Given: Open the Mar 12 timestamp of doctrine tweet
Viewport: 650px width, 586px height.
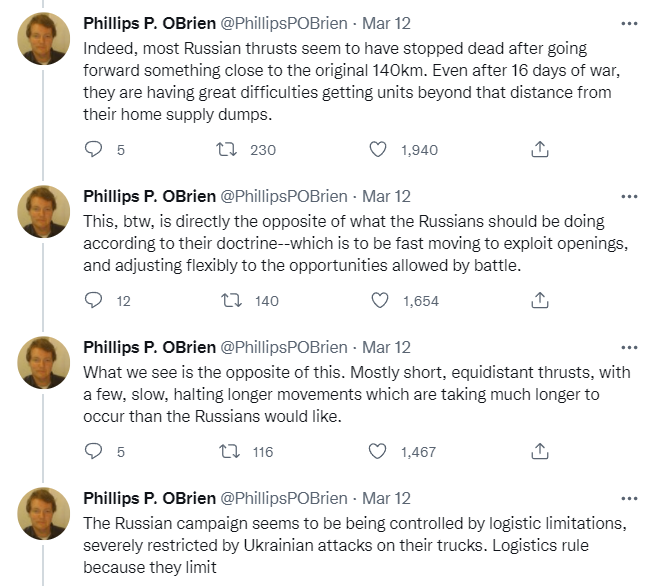Looking at the screenshot, I should pyautogui.click(x=387, y=196).
